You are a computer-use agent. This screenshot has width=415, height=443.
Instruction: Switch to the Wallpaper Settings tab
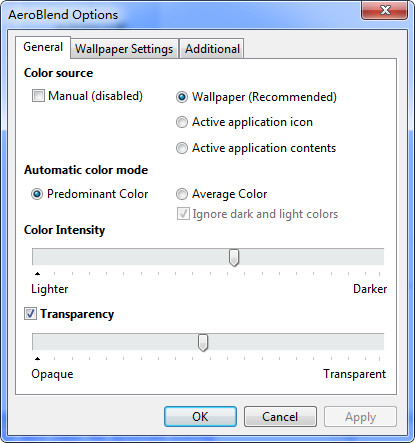point(124,49)
